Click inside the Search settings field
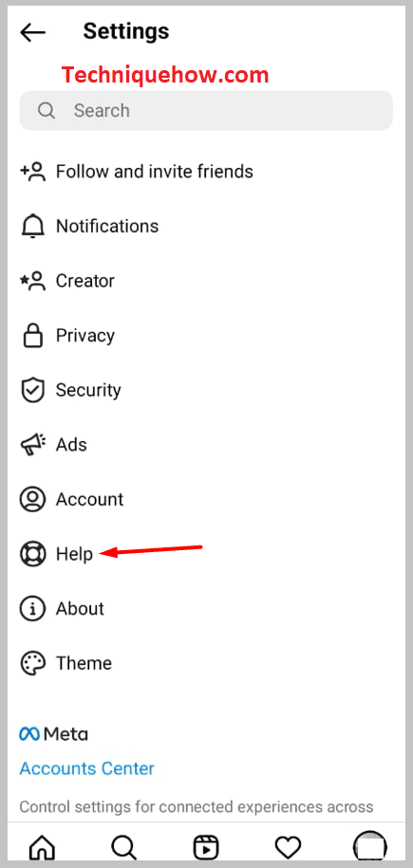This screenshot has width=413, height=868. point(206,111)
